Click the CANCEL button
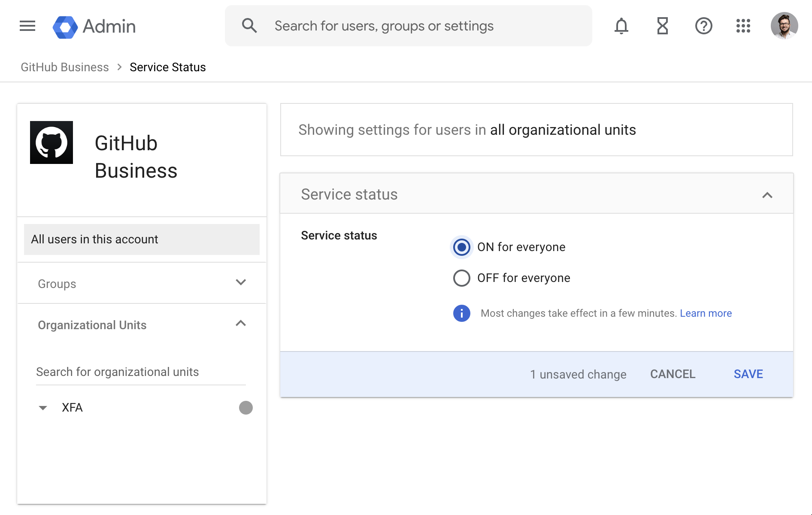Viewport: 812px width, 515px height. tap(673, 374)
